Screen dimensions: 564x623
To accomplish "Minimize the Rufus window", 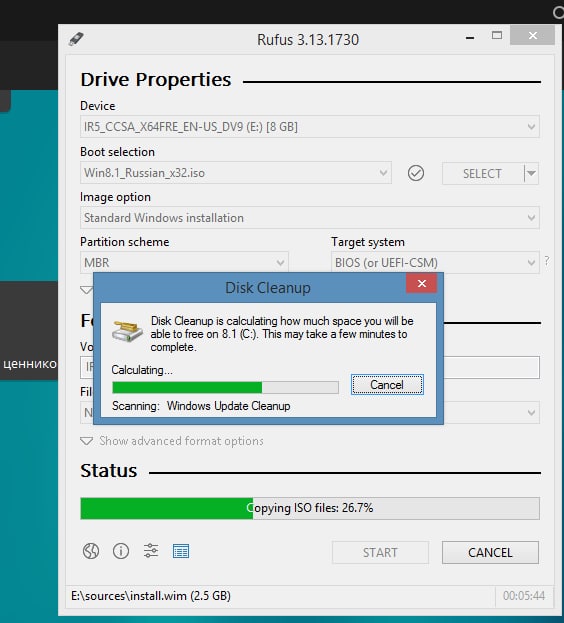I will 470,38.
